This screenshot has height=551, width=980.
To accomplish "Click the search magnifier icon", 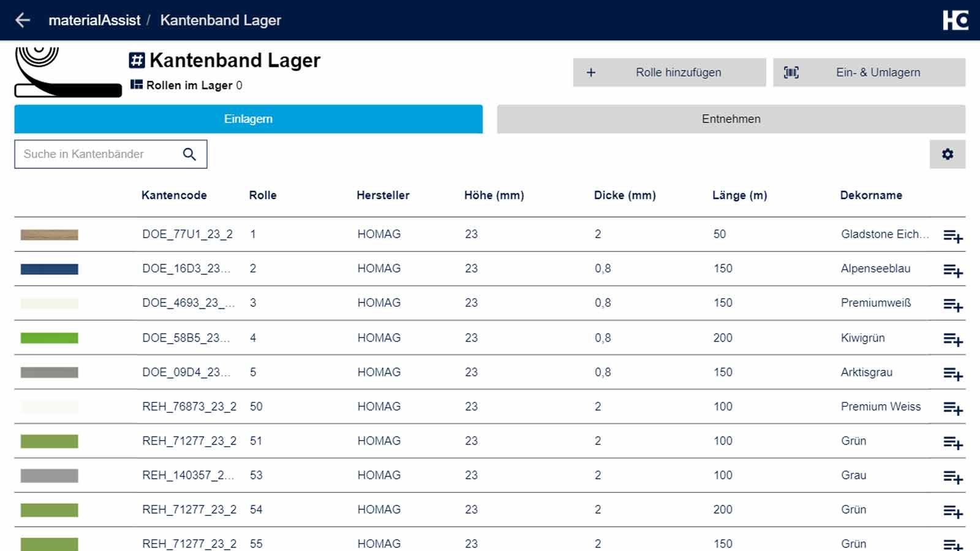I will coord(189,154).
